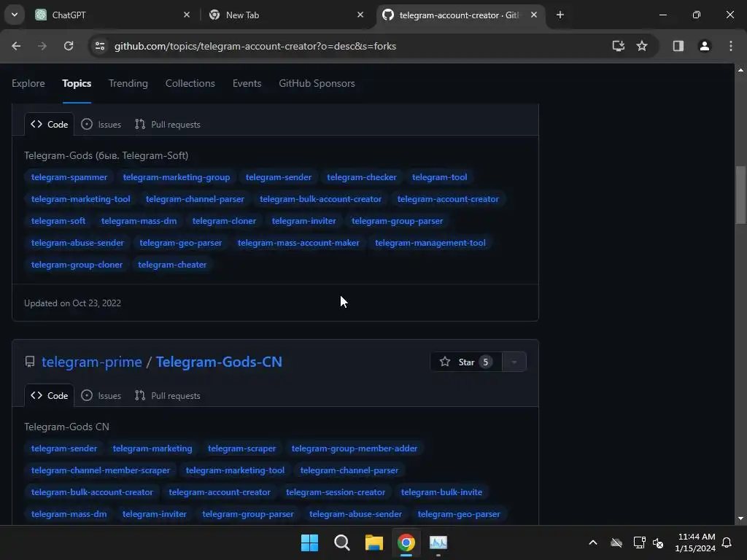Open Issues of the Telegram-Gods-CN card
This screenshot has height=560, width=747.
pos(101,396)
